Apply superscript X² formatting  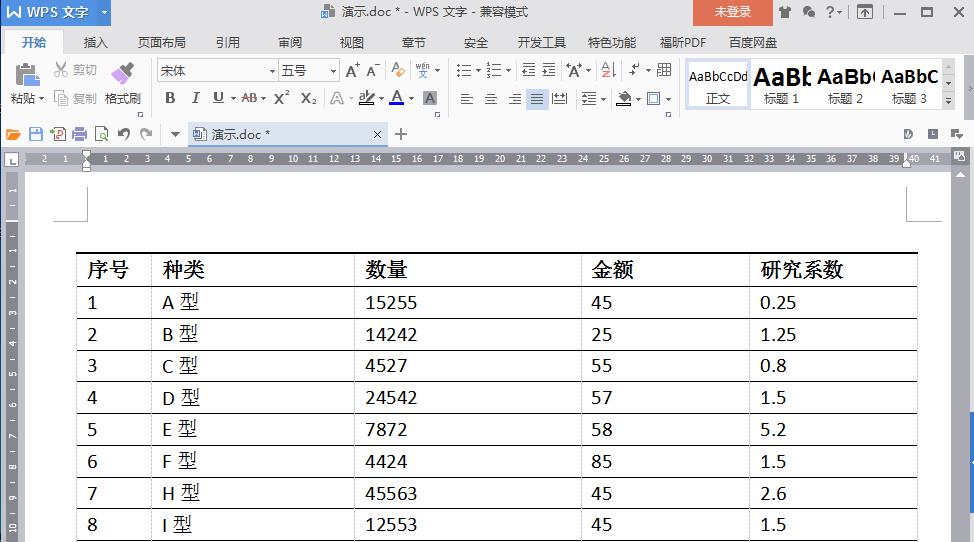point(281,98)
